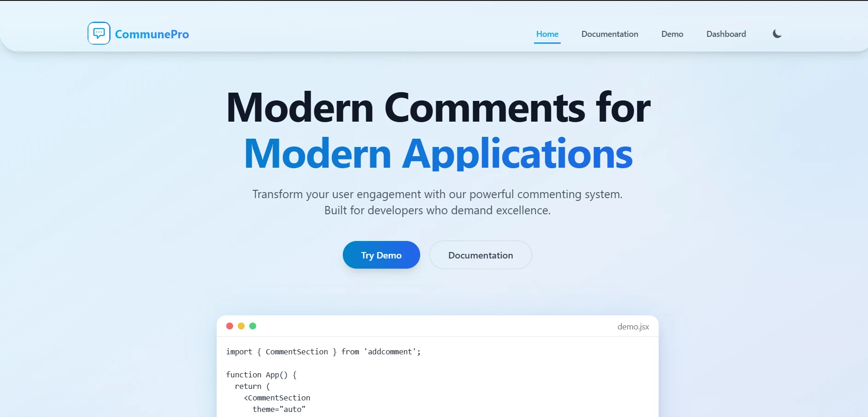868x417 pixels.
Task: Open the Dashboard page
Action: 726,34
